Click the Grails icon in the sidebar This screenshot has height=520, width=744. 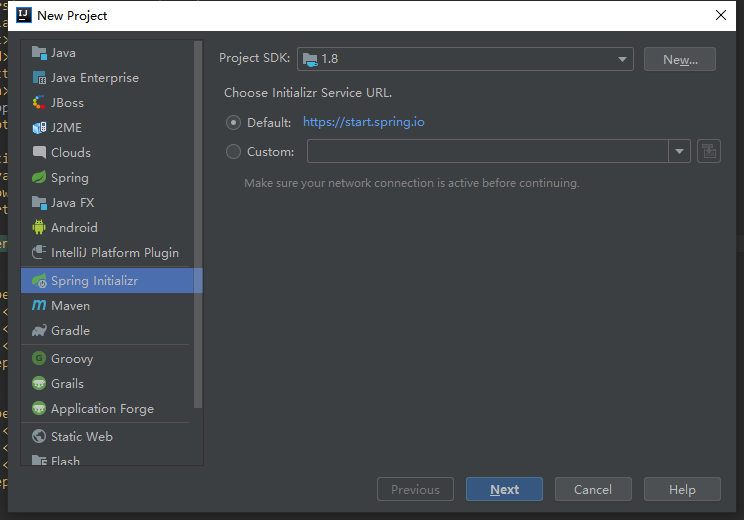click(x=40, y=384)
